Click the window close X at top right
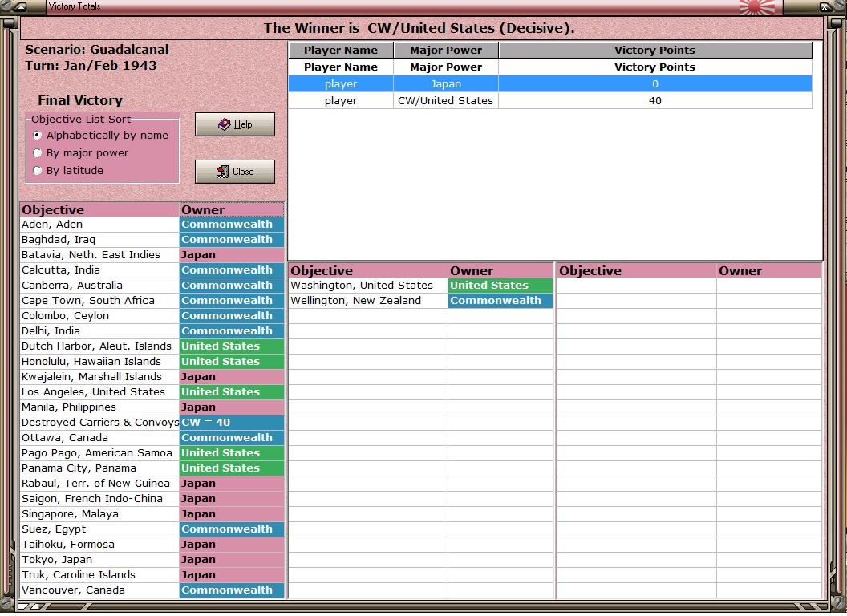Screen dimensions: 847x616 coord(825,7)
